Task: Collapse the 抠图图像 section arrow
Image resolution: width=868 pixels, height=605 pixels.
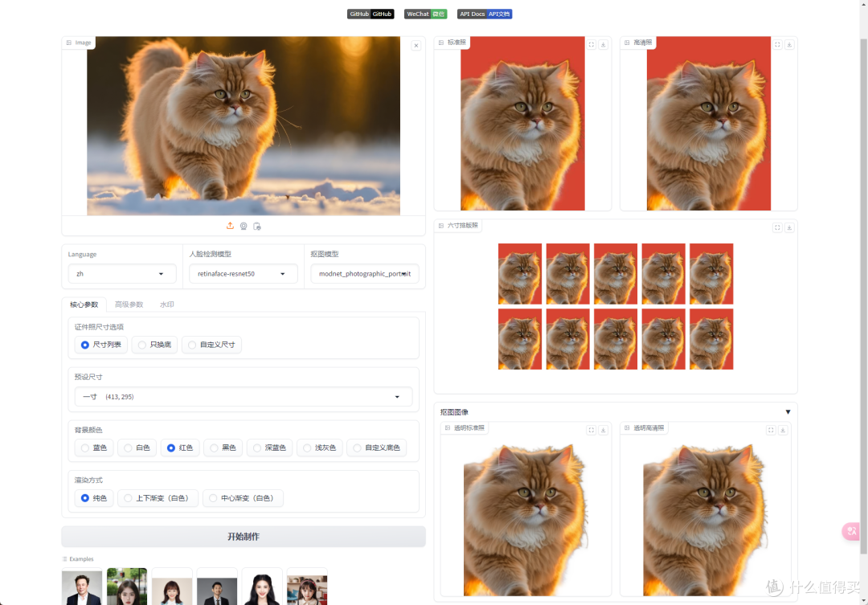Action: click(x=788, y=412)
